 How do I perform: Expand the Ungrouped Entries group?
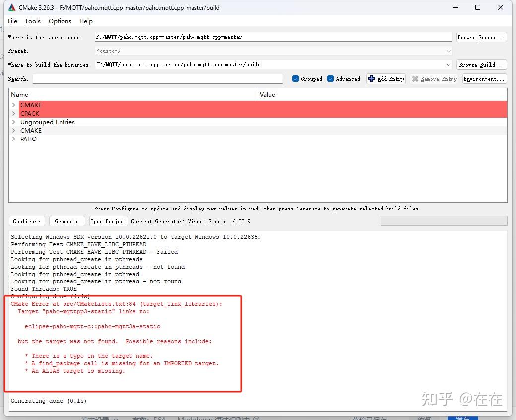pyautogui.click(x=13, y=122)
